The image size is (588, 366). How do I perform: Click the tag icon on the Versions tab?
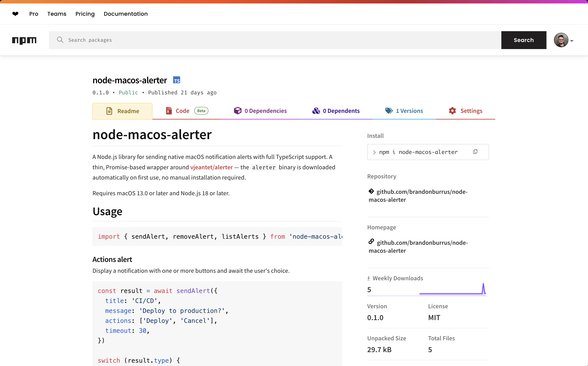[x=389, y=111]
